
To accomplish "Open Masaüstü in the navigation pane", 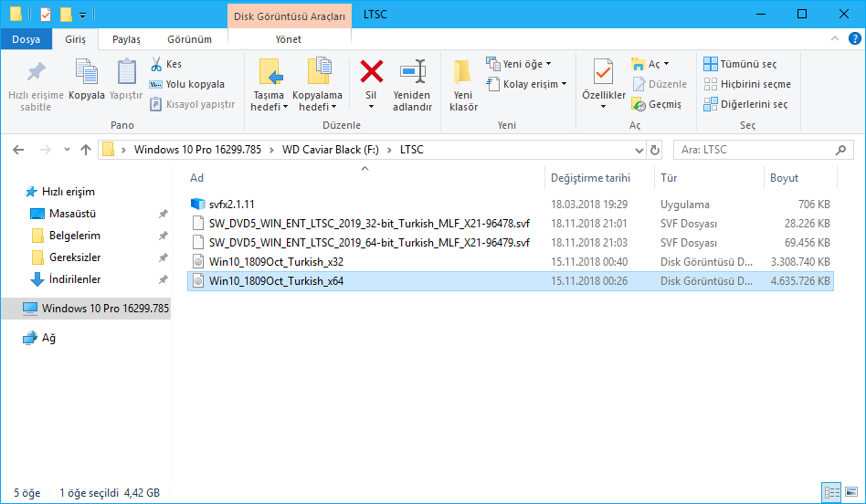I will [62, 214].
